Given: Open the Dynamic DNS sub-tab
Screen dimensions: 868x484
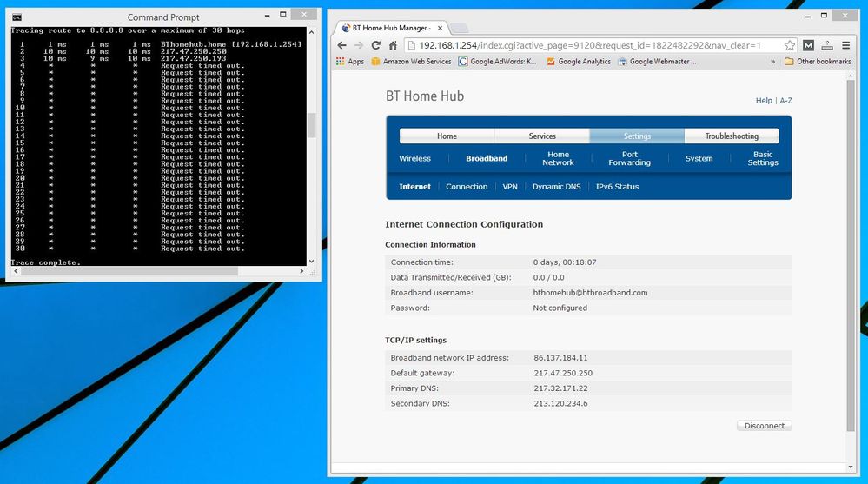Looking at the screenshot, I should pyautogui.click(x=556, y=187).
